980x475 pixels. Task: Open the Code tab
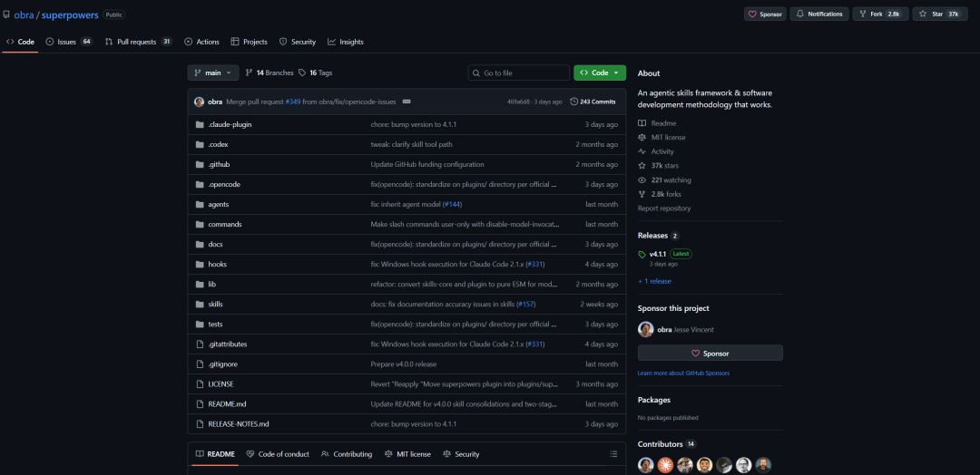point(20,42)
